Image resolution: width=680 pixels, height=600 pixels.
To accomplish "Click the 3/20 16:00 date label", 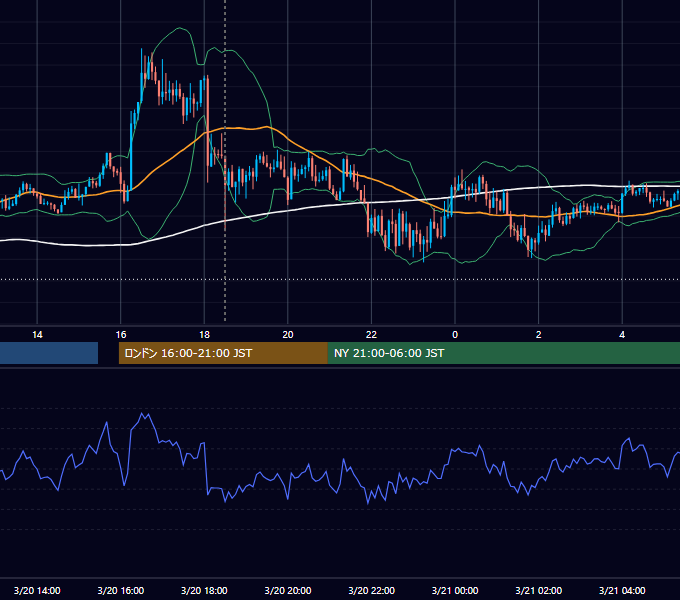I will point(121,590).
